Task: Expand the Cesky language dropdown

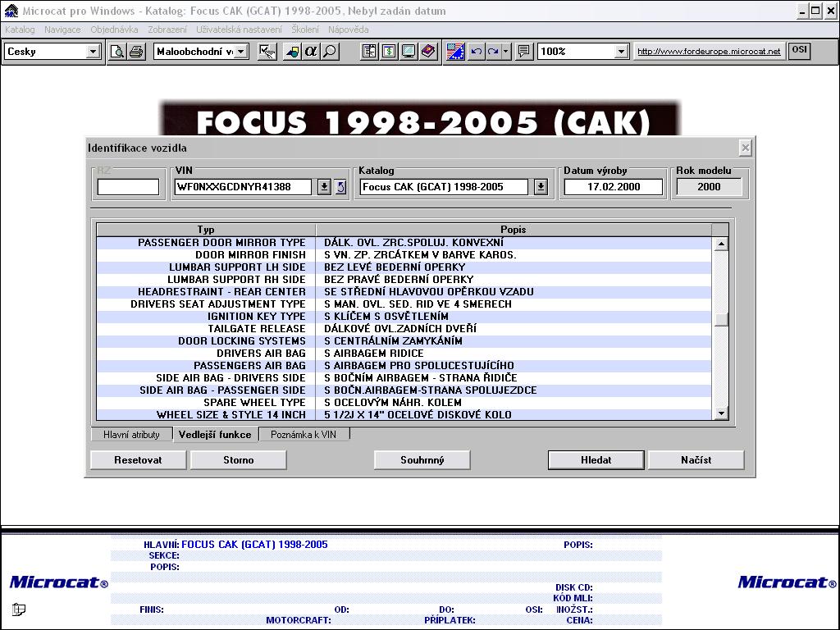Action: pyautogui.click(x=93, y=52)
